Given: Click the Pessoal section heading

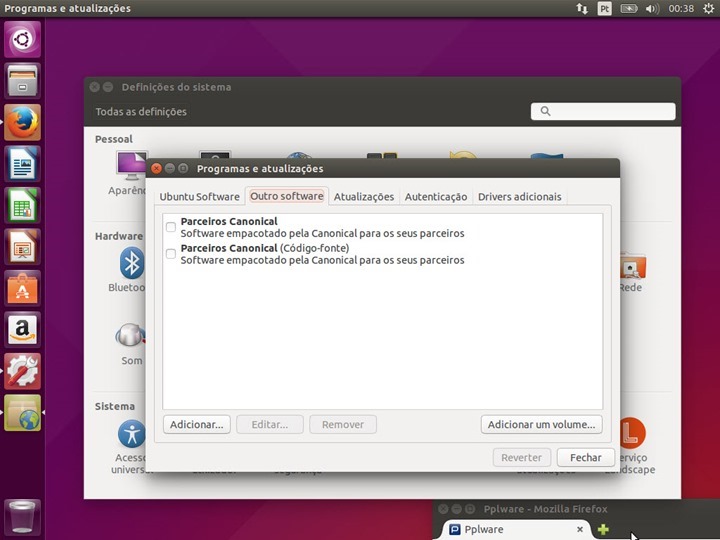Looking at the screenshot, I should tap(113, 139).
